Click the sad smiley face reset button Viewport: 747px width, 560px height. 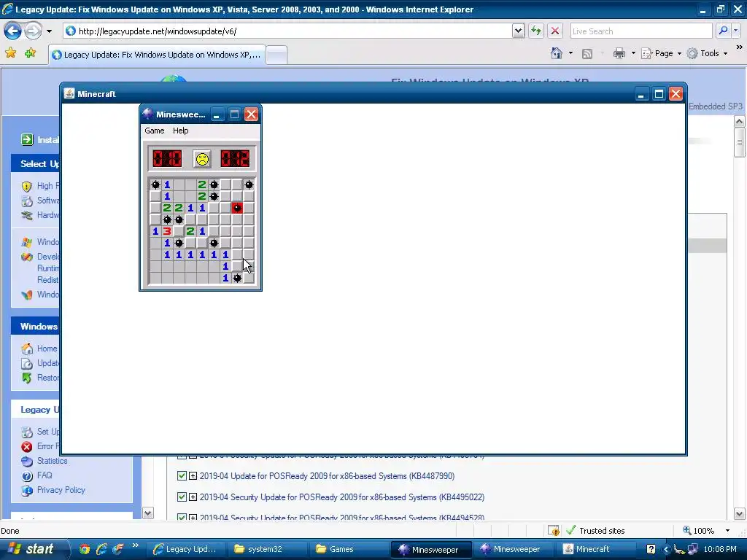pyautogui.click(x=202, y=159)
